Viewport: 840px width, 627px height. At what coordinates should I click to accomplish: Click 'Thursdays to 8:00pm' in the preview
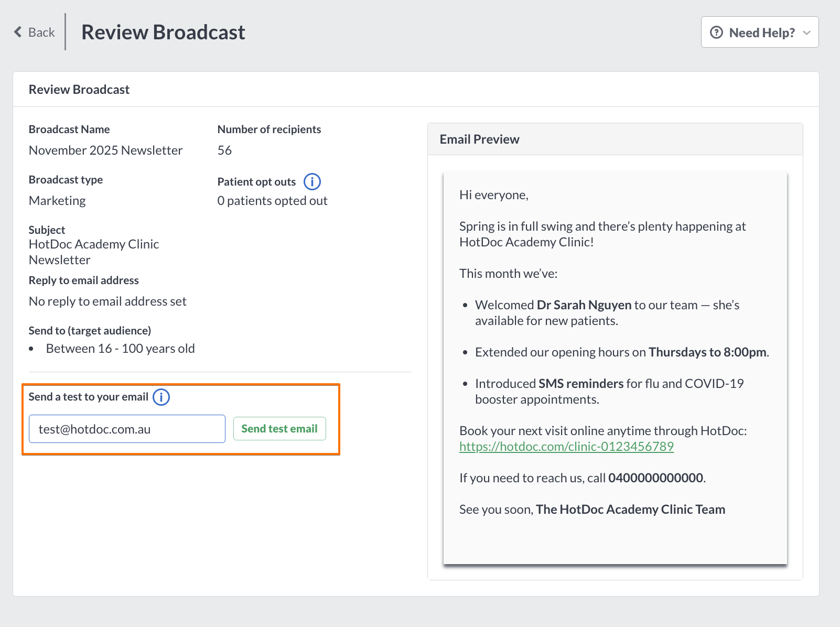pyautogui.click(x=707, y=352)
